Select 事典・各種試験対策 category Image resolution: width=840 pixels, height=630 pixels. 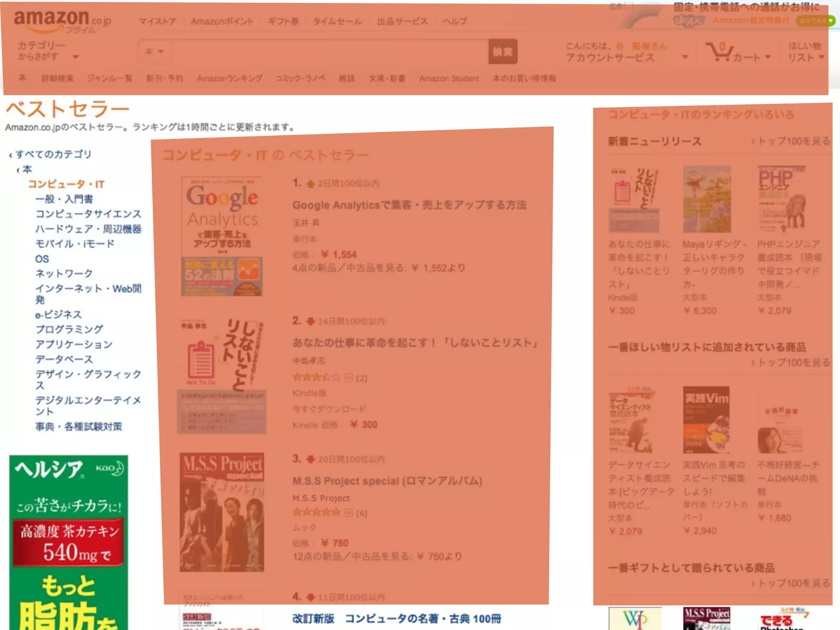click(x=79, y=426)
